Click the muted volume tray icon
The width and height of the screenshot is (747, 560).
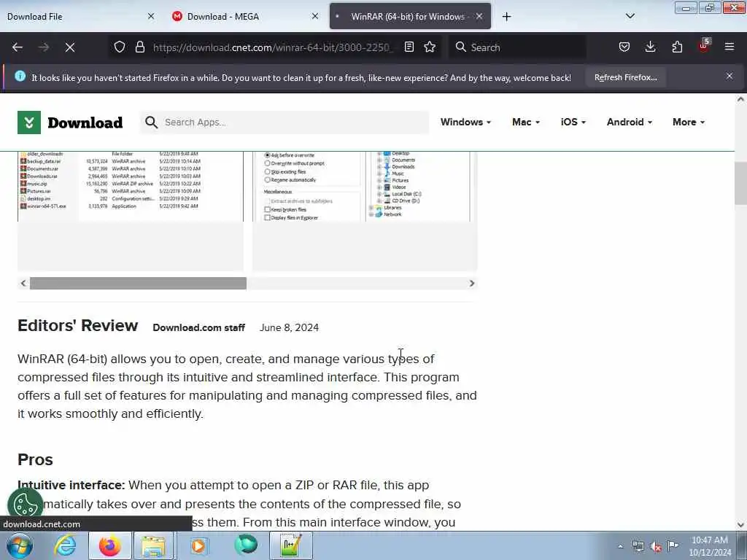(x=656, y=546)
